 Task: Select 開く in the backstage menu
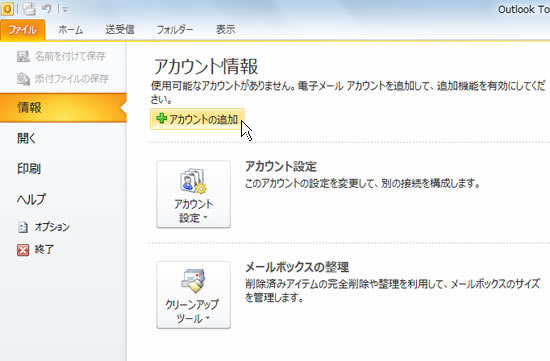coord(26,138)
